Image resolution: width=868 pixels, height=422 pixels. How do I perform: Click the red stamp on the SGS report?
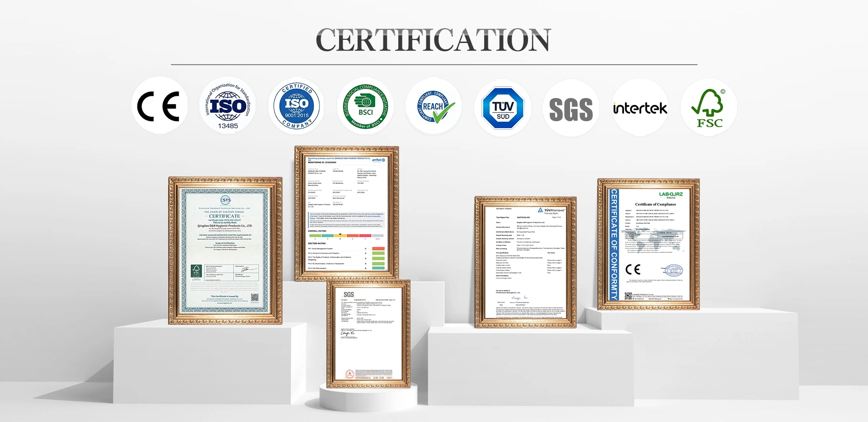349,374
